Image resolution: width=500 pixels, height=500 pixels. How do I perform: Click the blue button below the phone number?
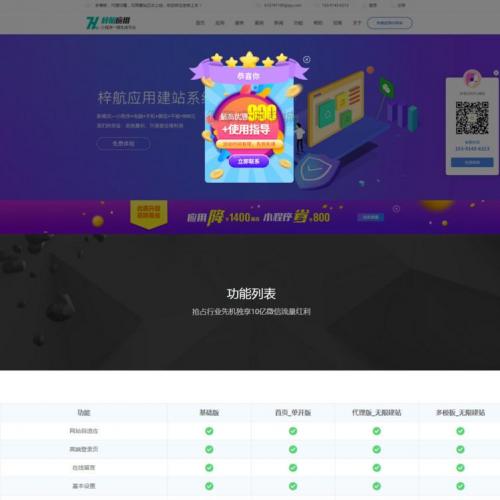(x=472, y=162)
